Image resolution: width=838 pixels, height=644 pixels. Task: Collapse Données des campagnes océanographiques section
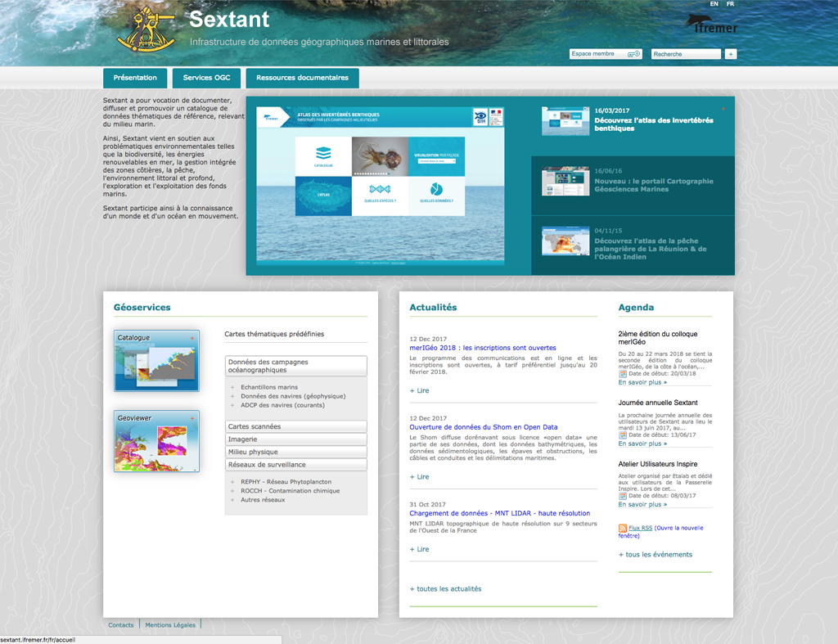(x=295, y=366)
